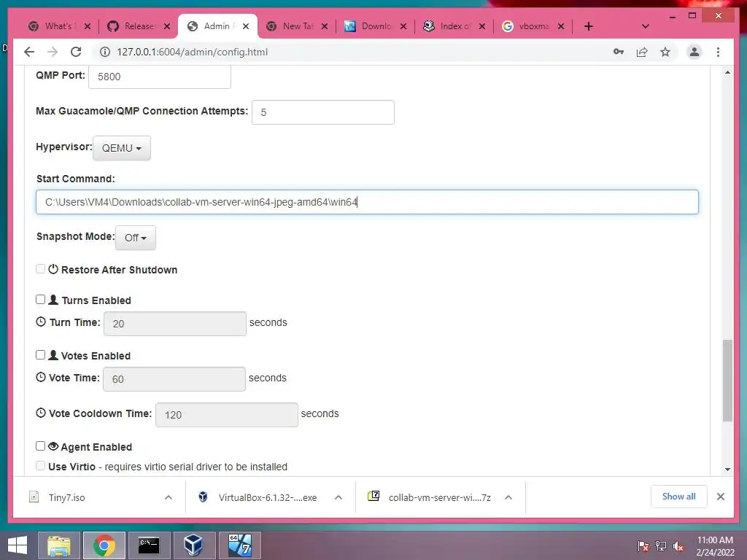
Task: Open the Hypervisor QEMU dropdown
Action: click(x=122, y=148)
